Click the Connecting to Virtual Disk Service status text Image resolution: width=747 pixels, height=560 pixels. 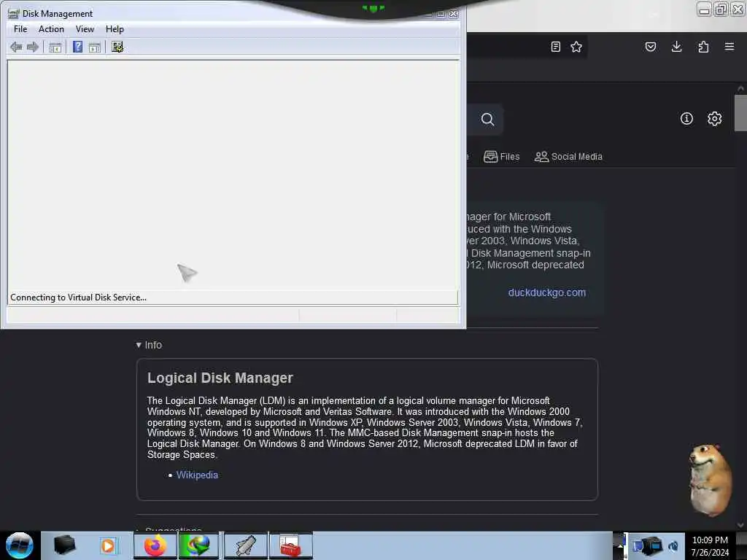pos(78,297)
